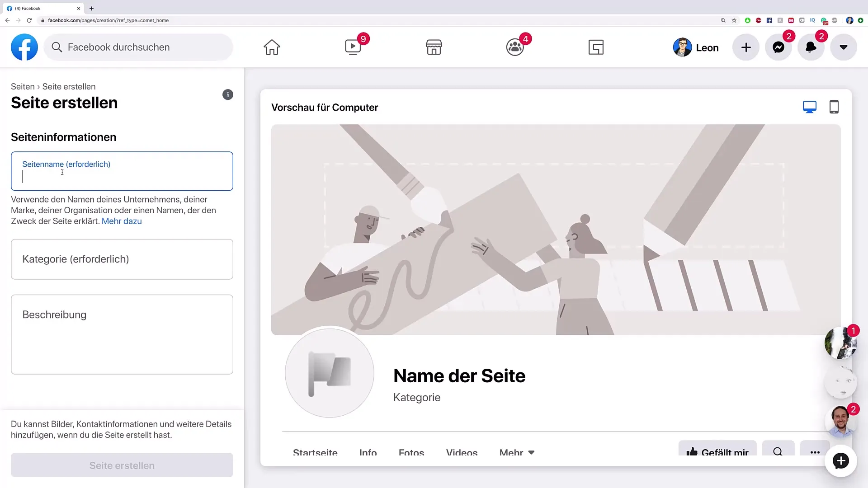Open the Reels/Videos icon
This screenshot has height=488, width=868.
(x=352, y=47)
